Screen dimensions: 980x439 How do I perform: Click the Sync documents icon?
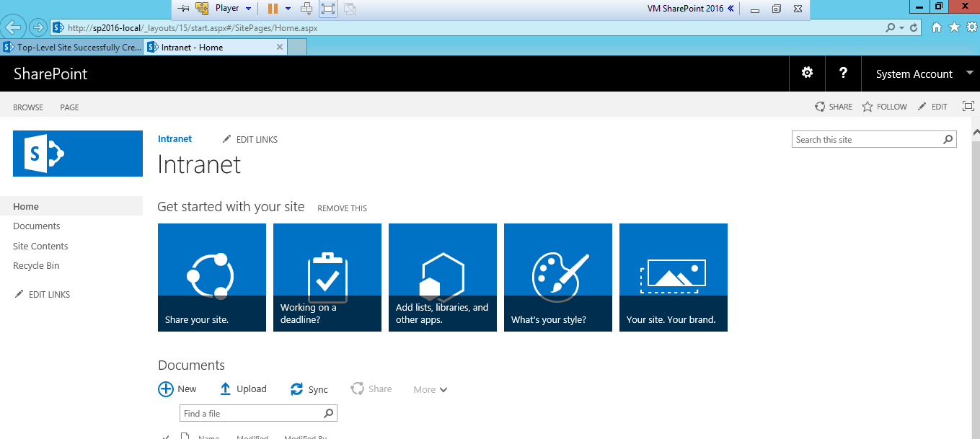pyautogui.click(x=296, y=389)
